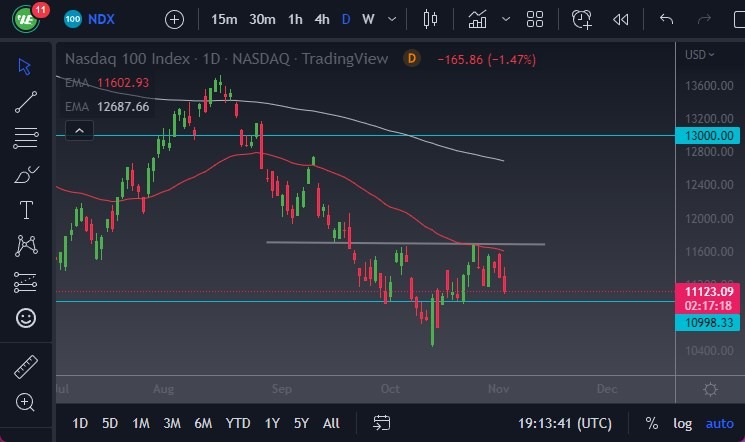Open the chart patterns tool

point(26,246)
